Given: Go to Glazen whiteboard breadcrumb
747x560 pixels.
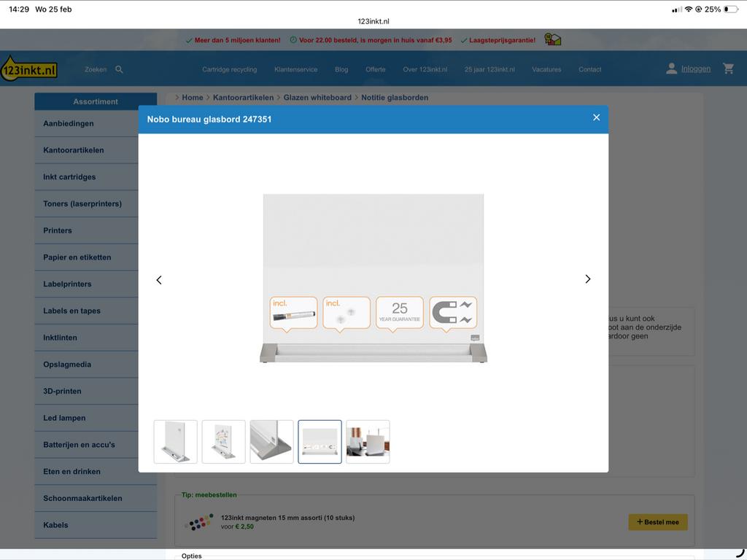Looking at the screenshot, I should 317,98.
